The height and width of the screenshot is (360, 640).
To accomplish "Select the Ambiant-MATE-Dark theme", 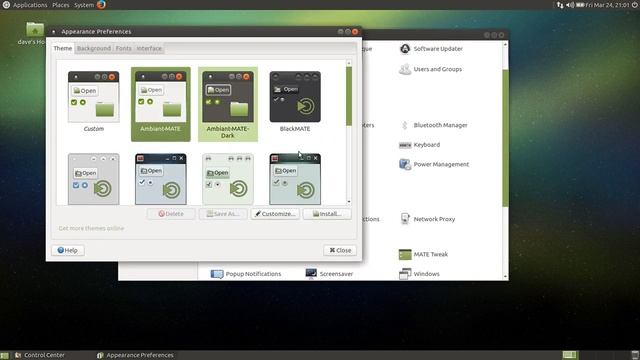I will tap(228, 104).
